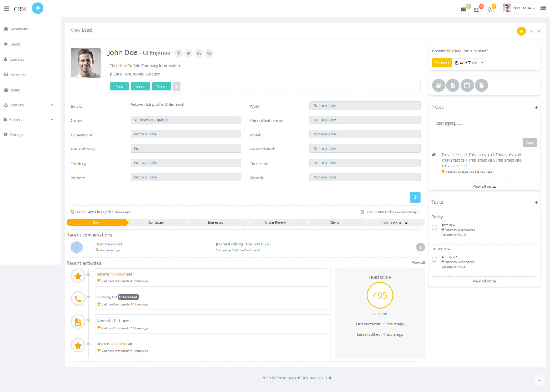The height and width of the screenshot is (392, 550).
Task: Click star icon of Became Contacted activity
Action: pyautogui.click(x=78, y=345)
